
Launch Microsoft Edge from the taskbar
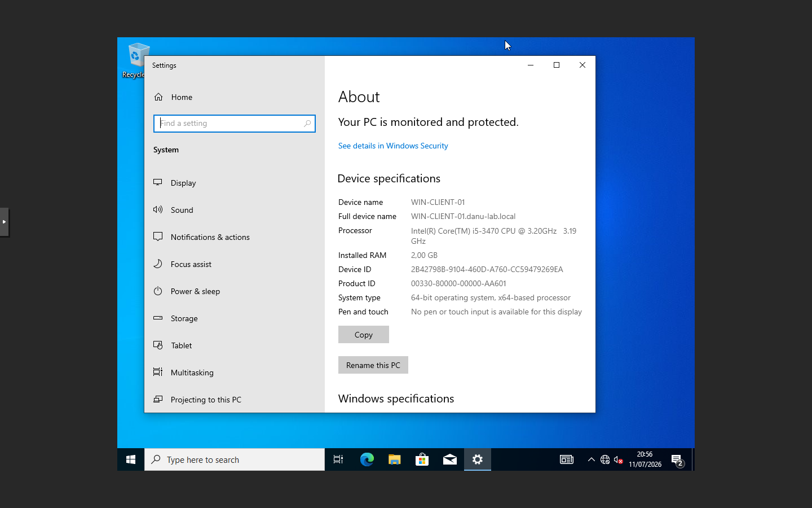(x=367, y=459)
